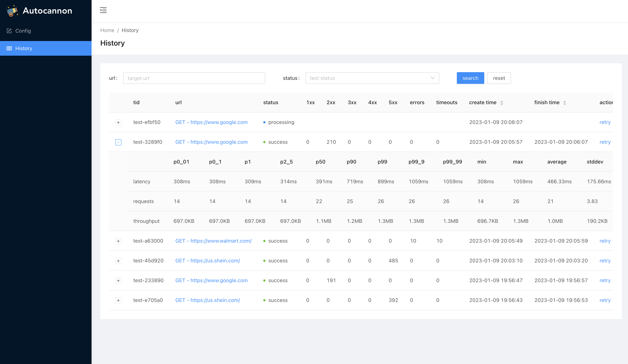Expand the test-233890 row
The image size is (628, 364).
click(x=118, y=281)
